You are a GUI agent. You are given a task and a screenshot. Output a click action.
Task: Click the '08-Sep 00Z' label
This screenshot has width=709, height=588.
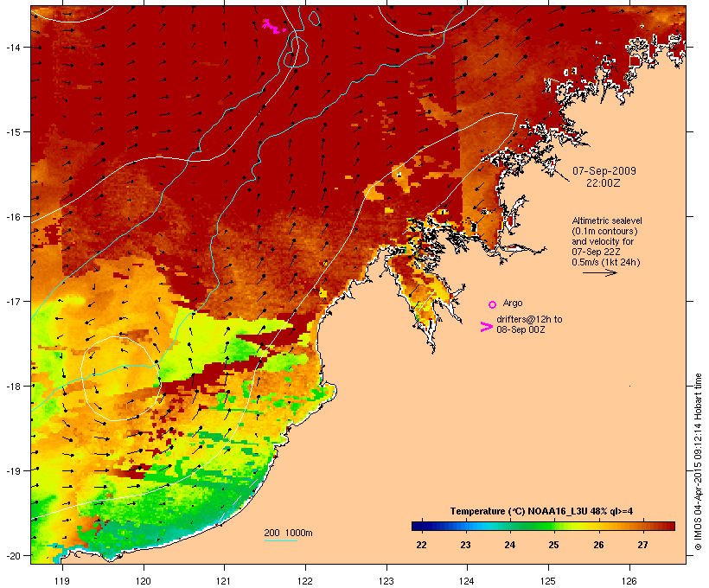coord(521,329)
